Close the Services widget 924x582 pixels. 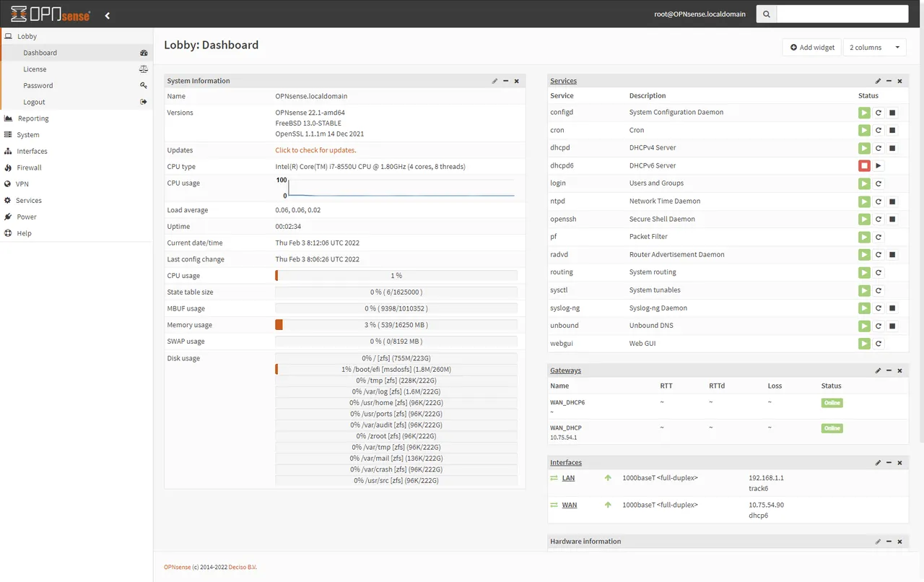[x=899, y=81]
